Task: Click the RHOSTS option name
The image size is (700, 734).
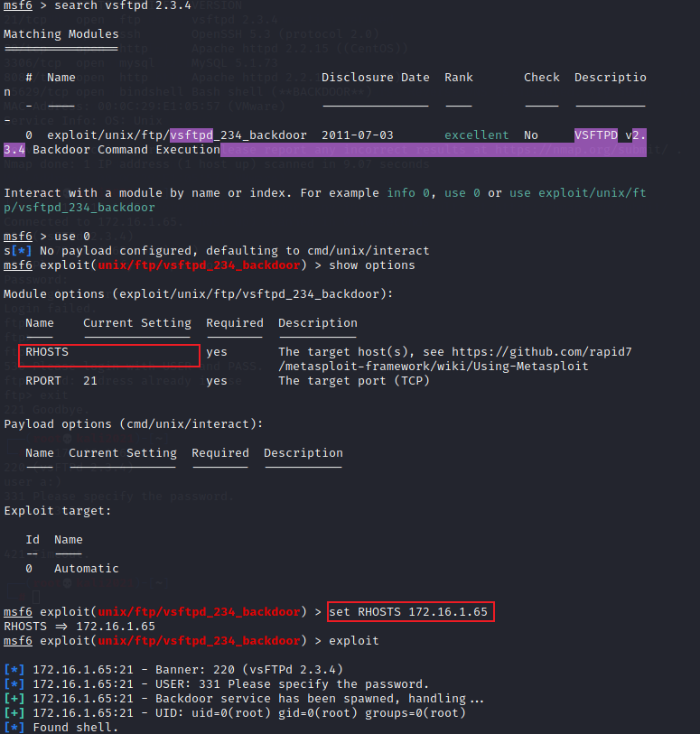Action: 47,352
